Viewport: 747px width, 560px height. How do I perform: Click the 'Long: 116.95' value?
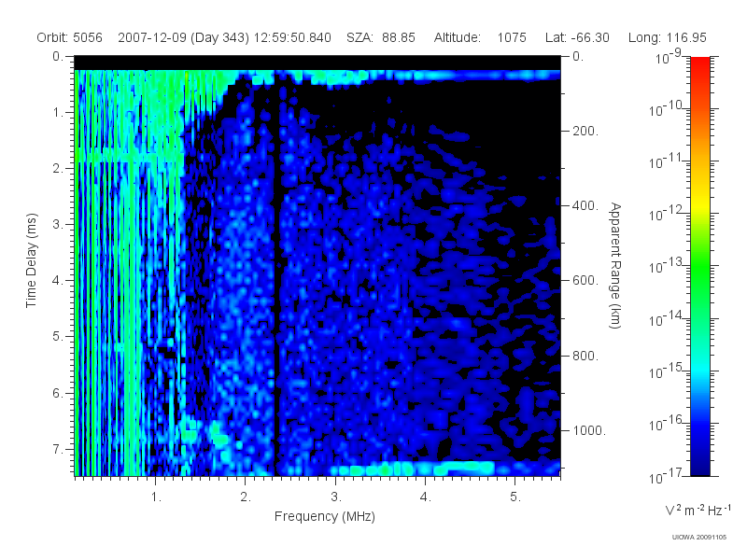click(x=667, y=37)
